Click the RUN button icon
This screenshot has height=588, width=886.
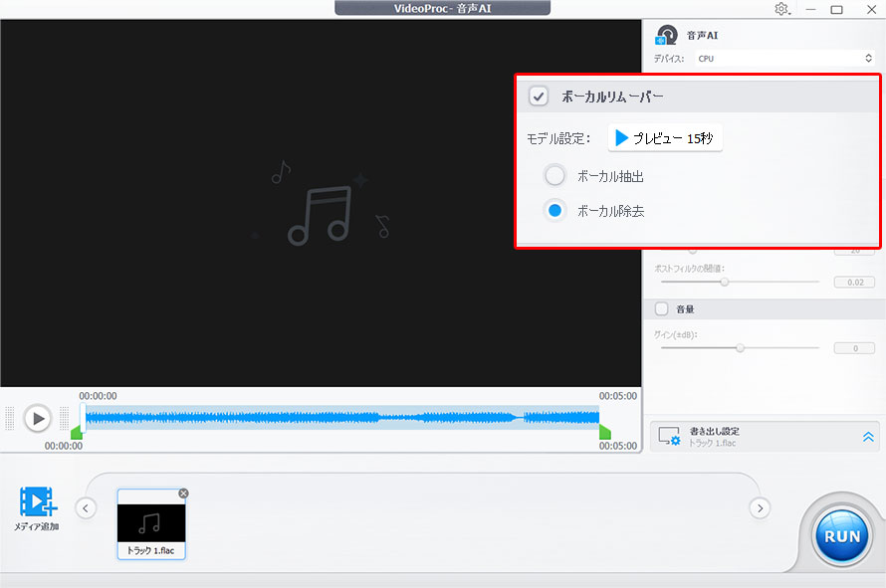pyautogui.click(x=841, y=534)
